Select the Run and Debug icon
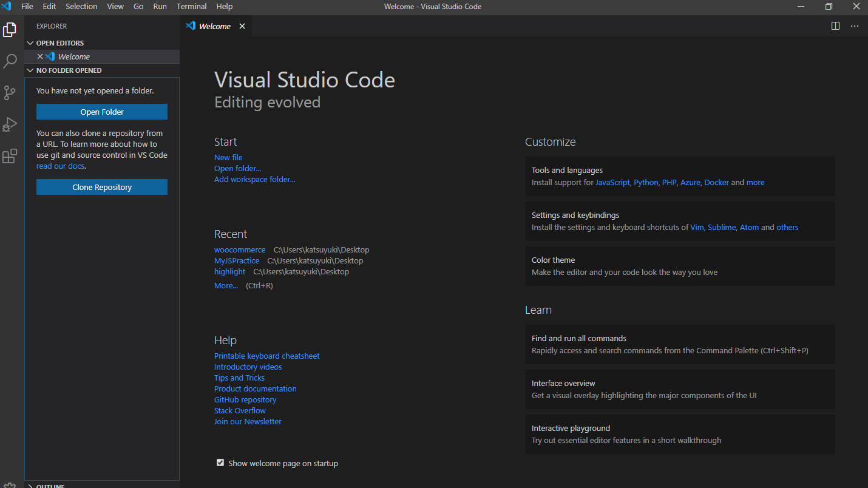The height and width of the screenshot is (488, 868). [x=10, y=124]
